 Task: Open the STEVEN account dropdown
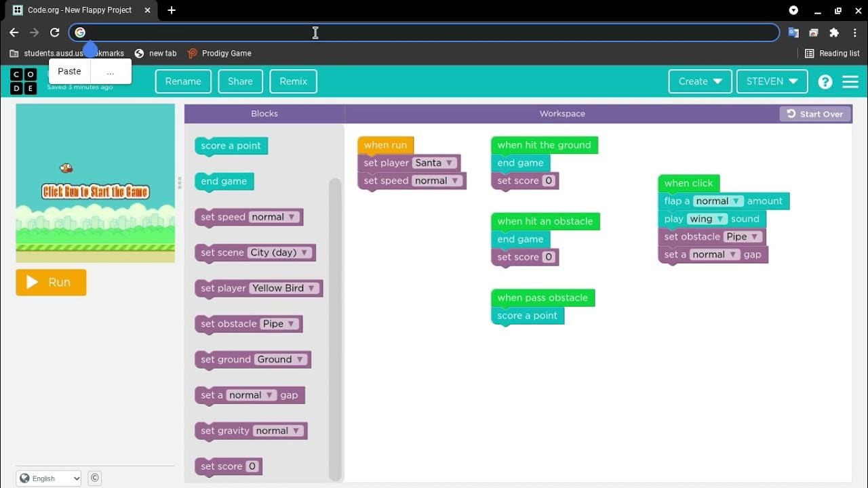pos(772,81)
